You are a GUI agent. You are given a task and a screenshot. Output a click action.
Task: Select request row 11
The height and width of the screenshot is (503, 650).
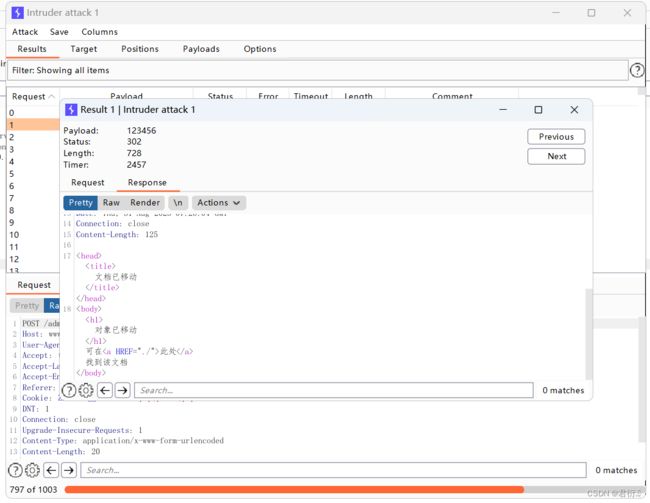[33, 247]
